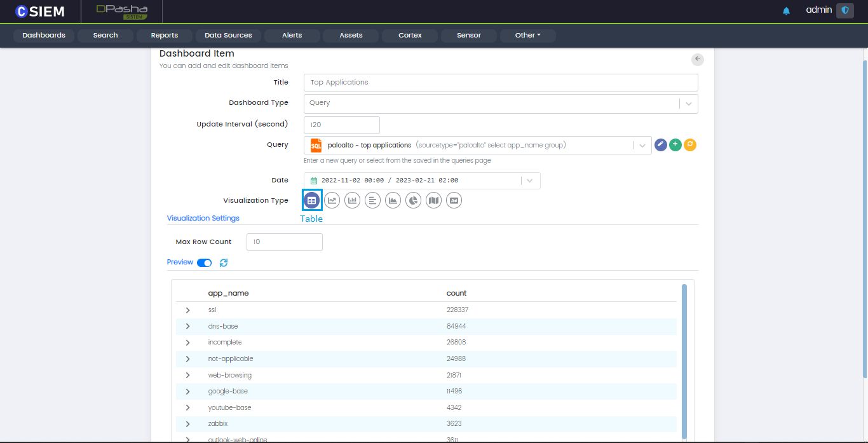Open notifications bell icon
This screenshot has width=868, height=443.
tap(786, 11)
